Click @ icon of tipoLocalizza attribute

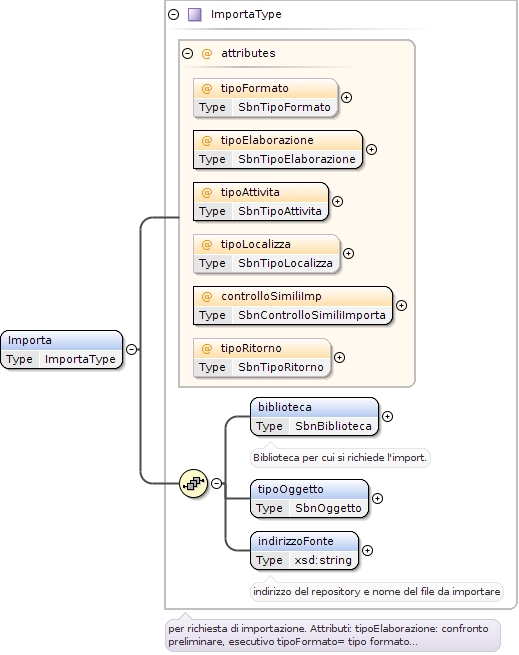[207, 244]
